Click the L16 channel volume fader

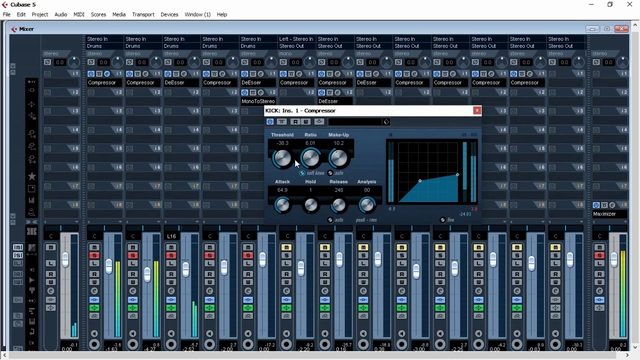[x=186, y=269]
